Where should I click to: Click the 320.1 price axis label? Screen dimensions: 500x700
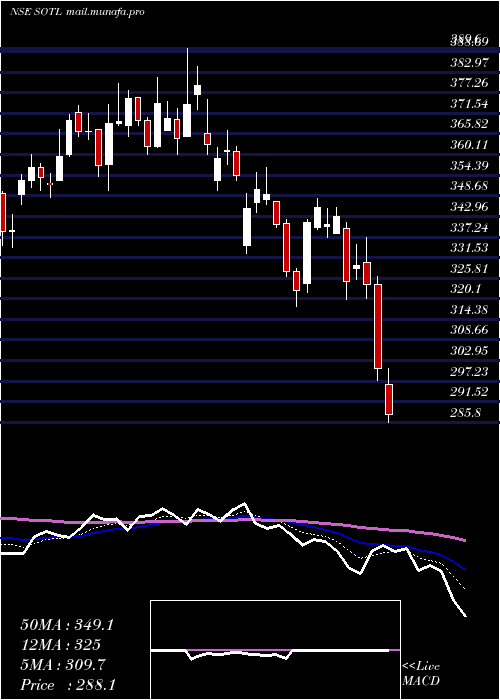(465, 289)
